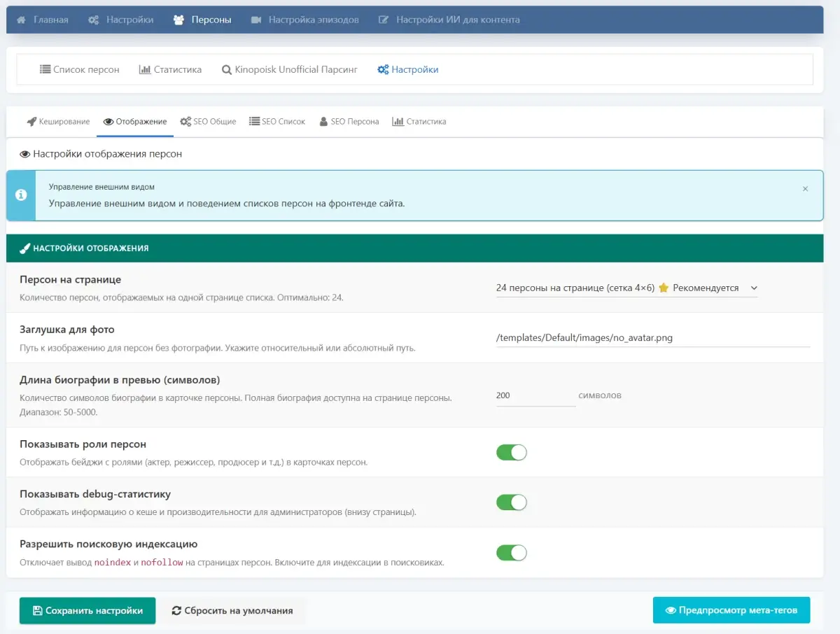Open the Персон на странице dropdown
The height and width of the screenshot is (634, 840).
click(626, 288)
